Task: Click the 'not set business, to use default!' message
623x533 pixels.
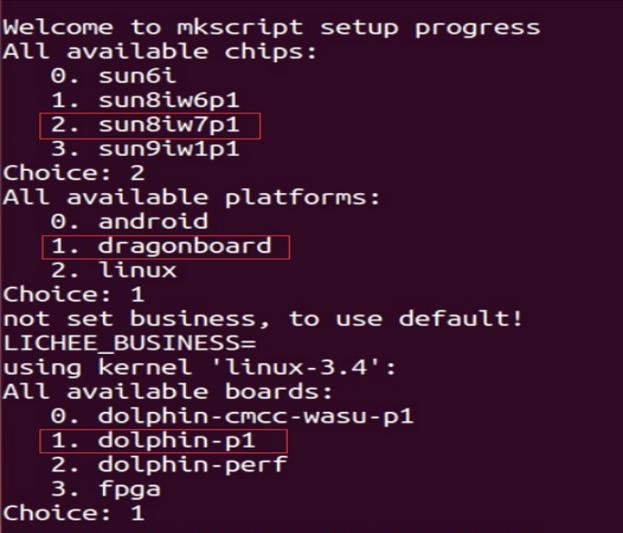Action: point(263,319)
